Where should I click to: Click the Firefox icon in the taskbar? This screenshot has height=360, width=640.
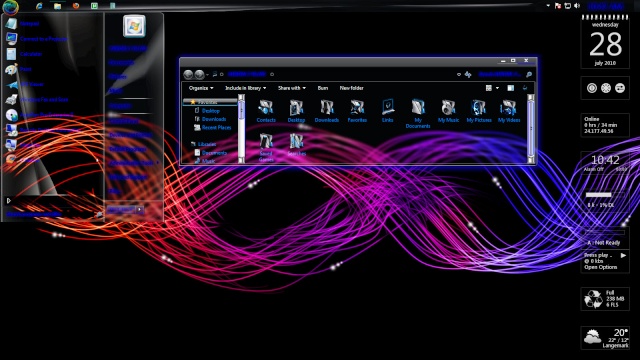pyautogui.click(x=76, y=6)
